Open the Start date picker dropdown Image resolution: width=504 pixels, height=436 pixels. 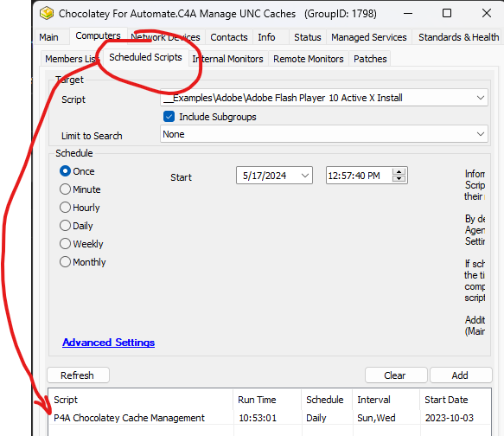click(305, 176)
